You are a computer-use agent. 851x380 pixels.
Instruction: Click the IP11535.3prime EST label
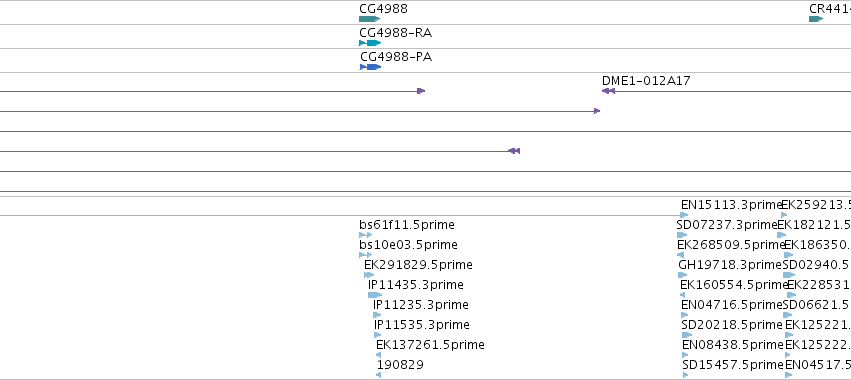pyautogui.click(x=422, y=325)
